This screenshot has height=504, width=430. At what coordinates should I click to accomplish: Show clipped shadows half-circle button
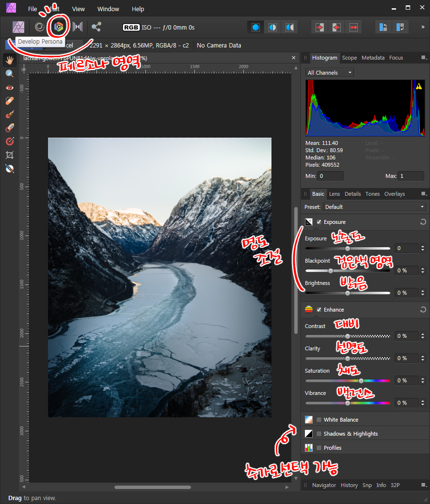tap(272, 27)
